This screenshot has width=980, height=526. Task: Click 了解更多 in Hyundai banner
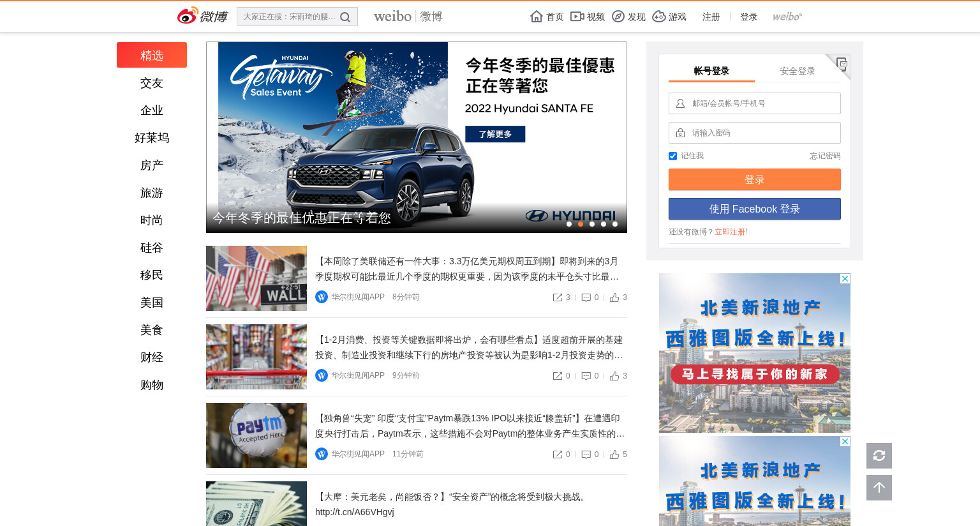click(495, 134)
